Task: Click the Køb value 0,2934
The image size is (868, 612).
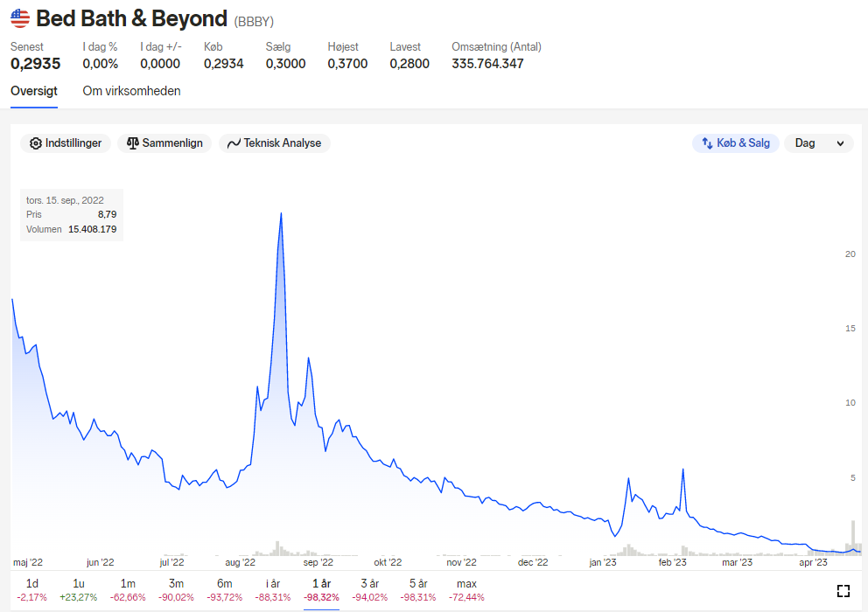Action: click(x=224, y=64)
